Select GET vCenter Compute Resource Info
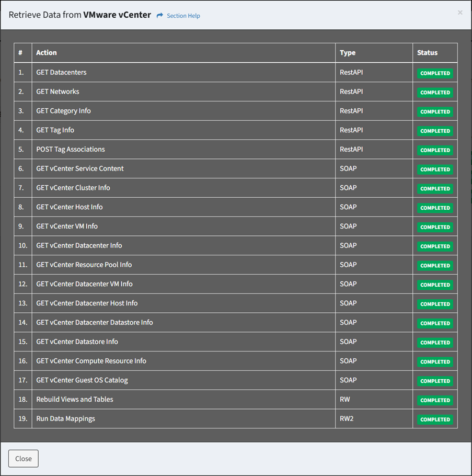Viewport: 472px width, 476px height. coord(91,360)
